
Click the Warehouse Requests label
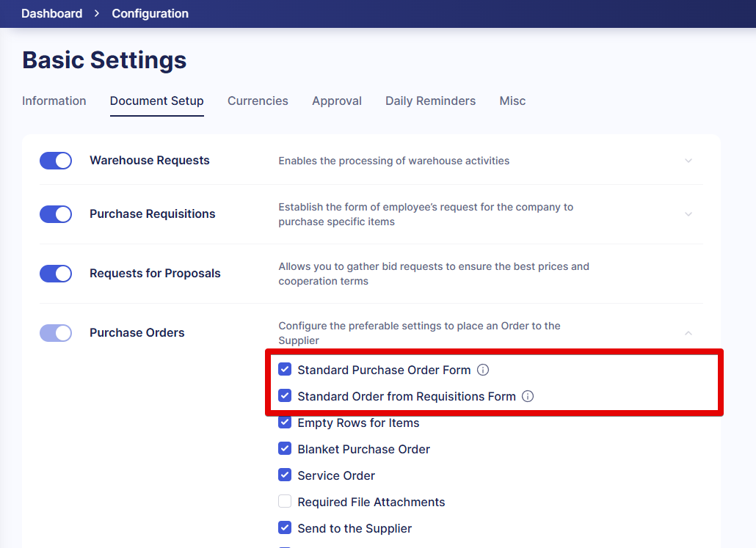point(150,161)
